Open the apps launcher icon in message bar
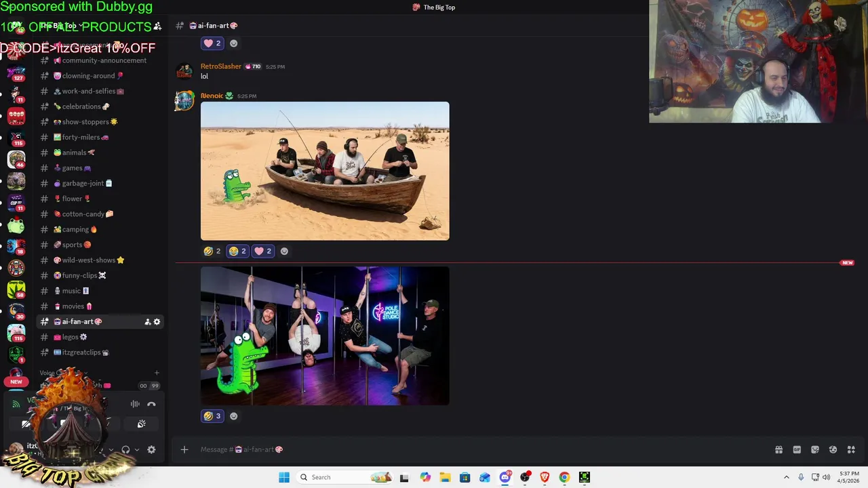The height and width of the screenshot is (488, 868). [x=851, y=449]
